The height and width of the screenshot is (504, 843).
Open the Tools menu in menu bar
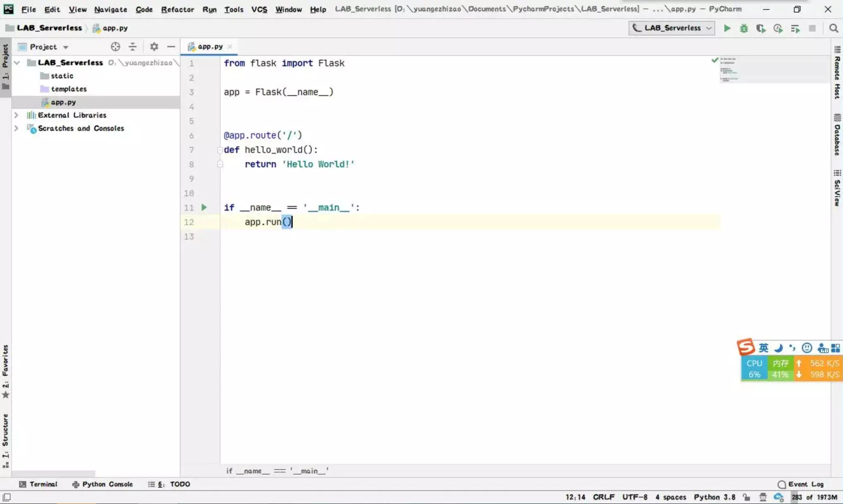pyautogui.click(x=233, y=8)
